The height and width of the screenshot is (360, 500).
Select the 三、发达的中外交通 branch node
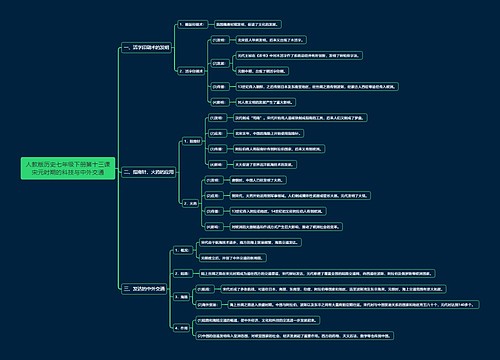(x=144, y=289)
